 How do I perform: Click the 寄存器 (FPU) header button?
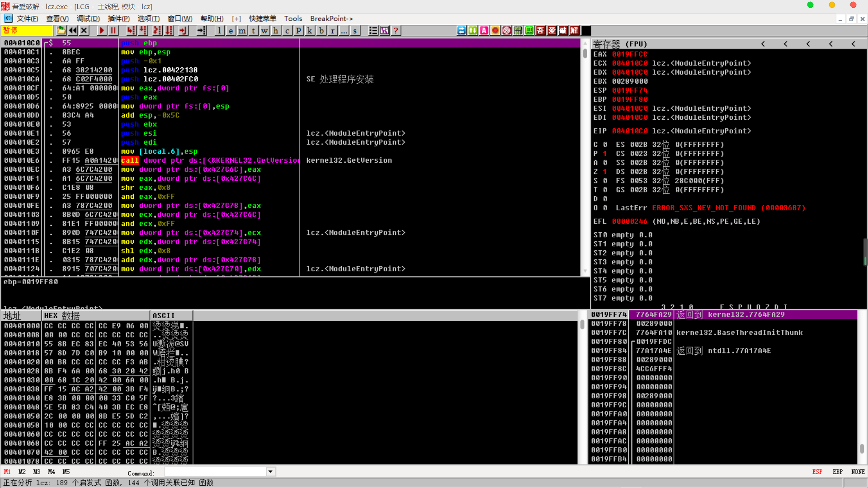620,44
